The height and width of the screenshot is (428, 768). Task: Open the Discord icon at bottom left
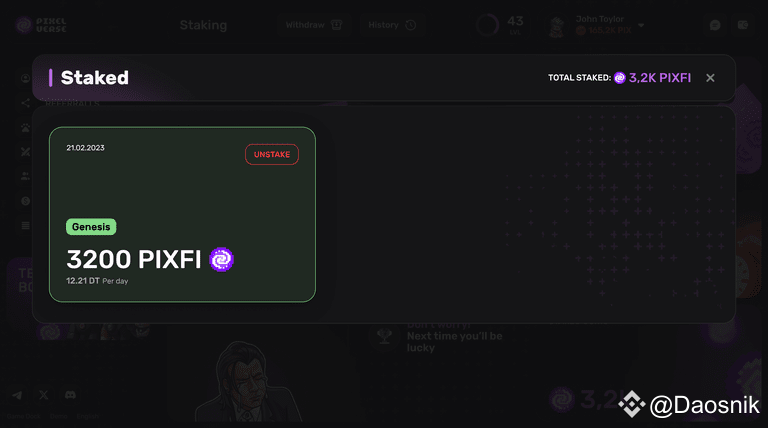(x=70, y=395)
